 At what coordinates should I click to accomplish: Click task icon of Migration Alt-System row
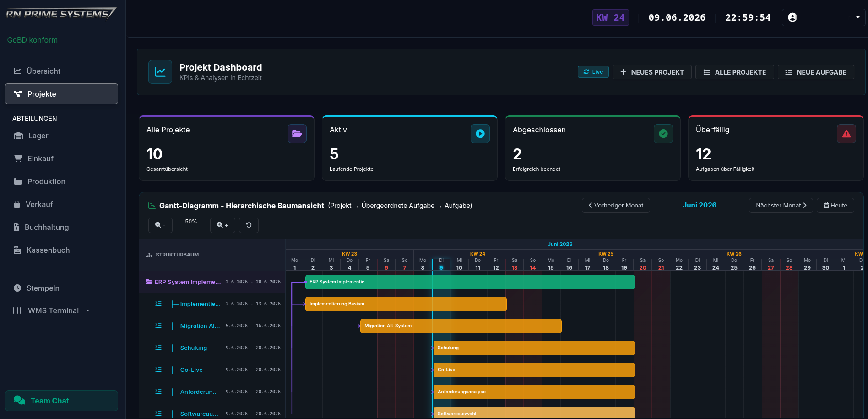[x=158, y=326]
